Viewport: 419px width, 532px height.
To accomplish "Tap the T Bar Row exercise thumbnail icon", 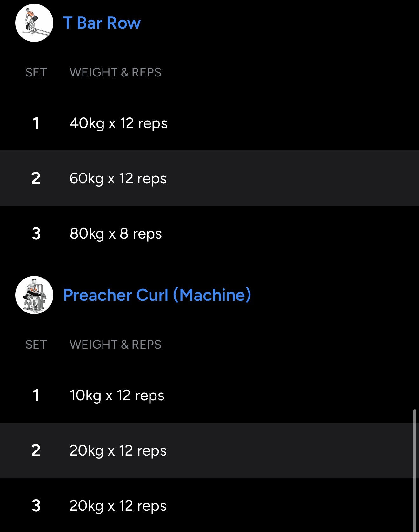I will click(34, 23).
